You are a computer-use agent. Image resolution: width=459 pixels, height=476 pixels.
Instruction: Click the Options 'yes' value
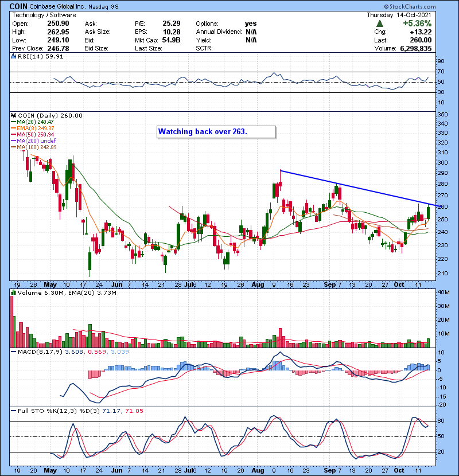(x=251, y=24)
